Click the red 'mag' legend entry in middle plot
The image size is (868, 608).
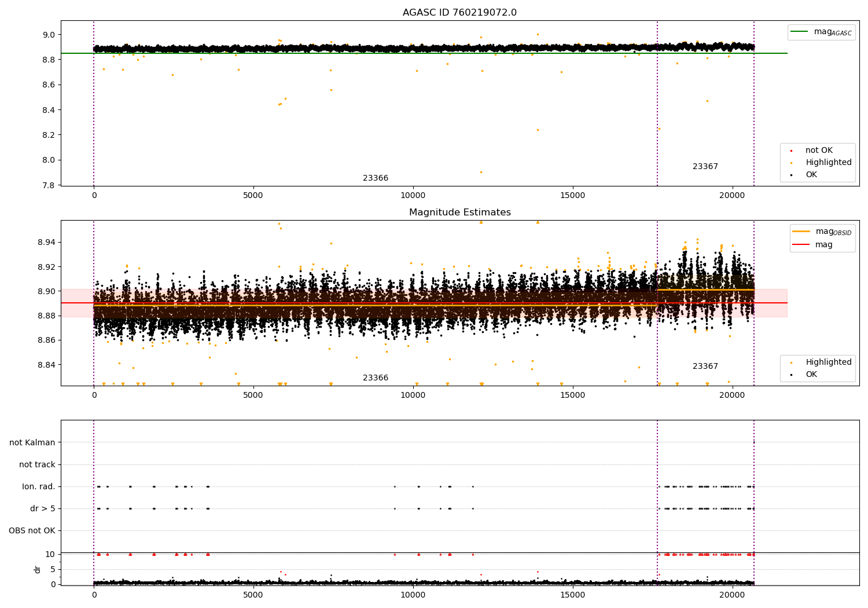[824, 245]
